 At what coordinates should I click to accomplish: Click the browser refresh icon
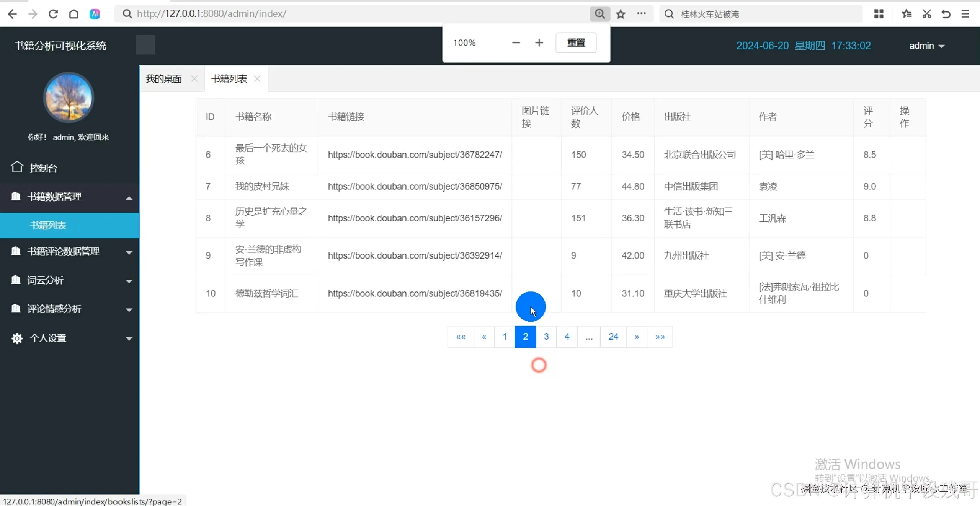pos(53,14)
